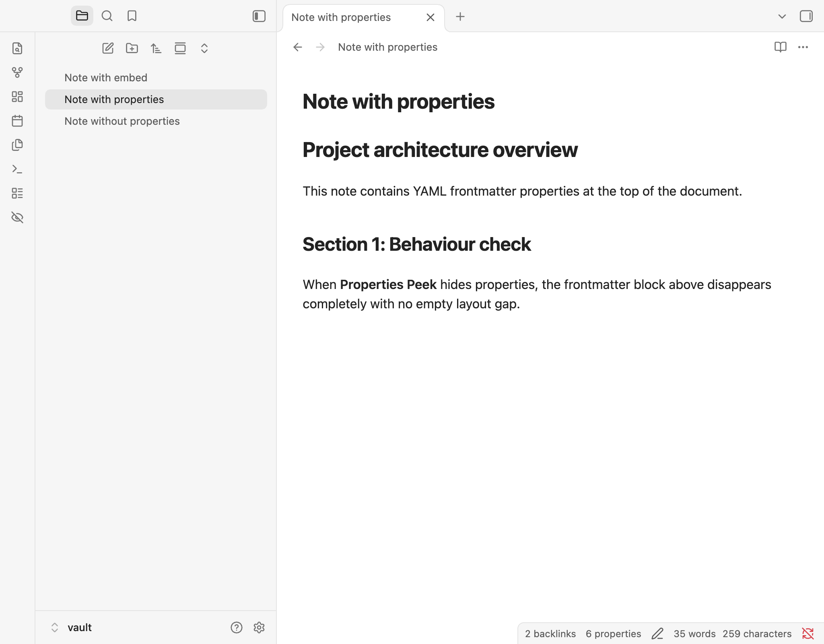Open 'Note with embed' in file list
Screen dimensions: 824x644
pyautogui.click(x=156, y=78)
